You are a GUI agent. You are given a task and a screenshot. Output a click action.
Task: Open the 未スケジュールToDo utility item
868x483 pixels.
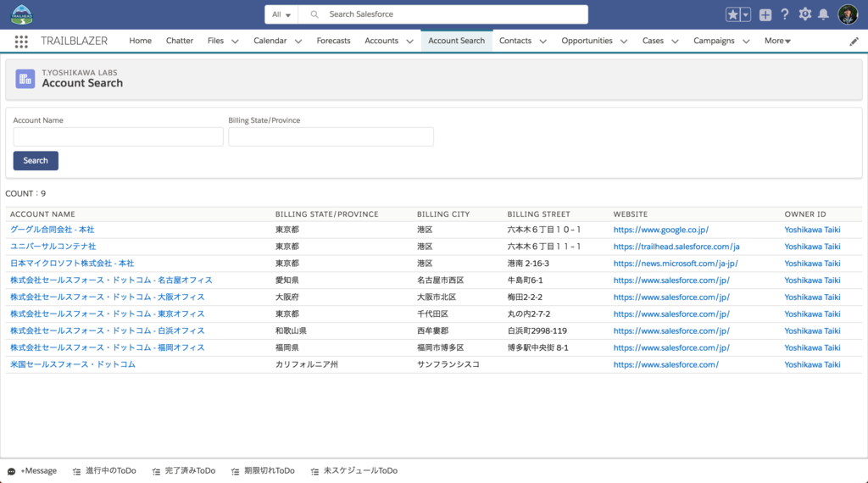(x=353, y=471)
